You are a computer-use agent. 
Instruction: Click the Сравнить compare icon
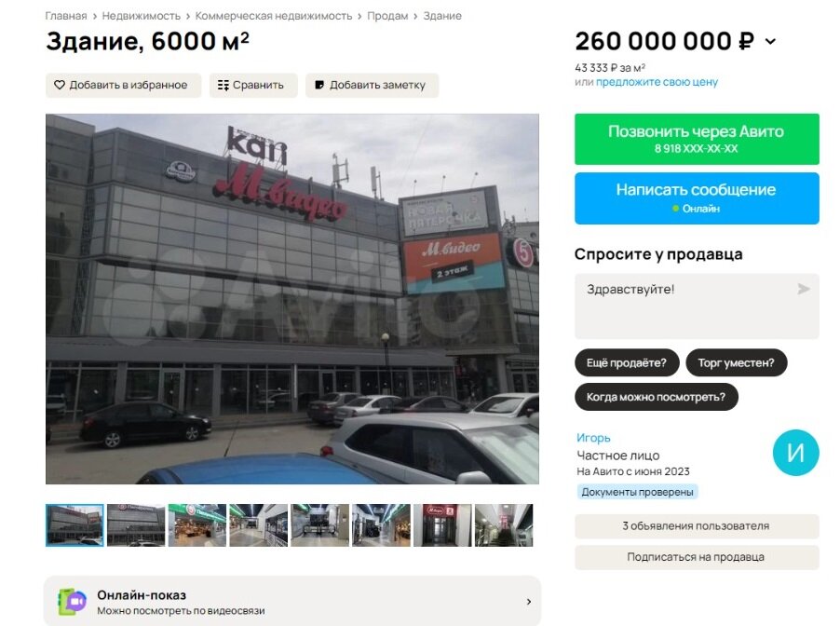tap(223, 85)
